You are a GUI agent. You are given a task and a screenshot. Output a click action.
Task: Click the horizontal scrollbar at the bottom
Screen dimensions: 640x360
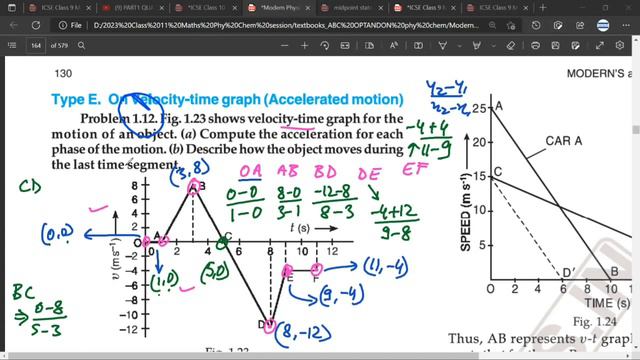point(243,356)
